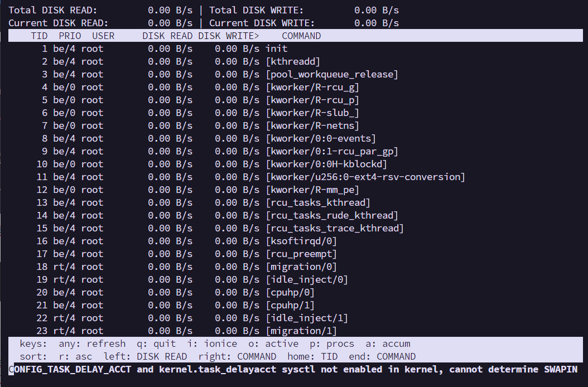Select the DISK WRITE> sort column header
Image resolution: width=588 pixels, height=387 pixels.
tap(229, 36)
